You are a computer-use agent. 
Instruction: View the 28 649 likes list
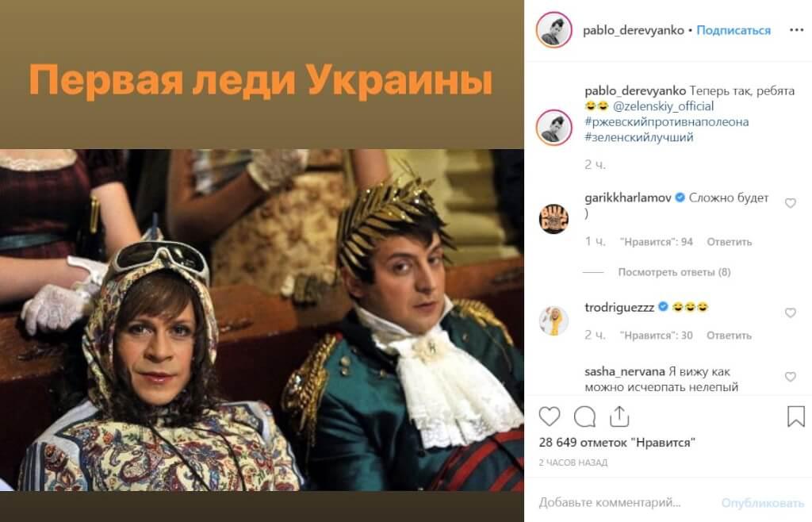616,443
